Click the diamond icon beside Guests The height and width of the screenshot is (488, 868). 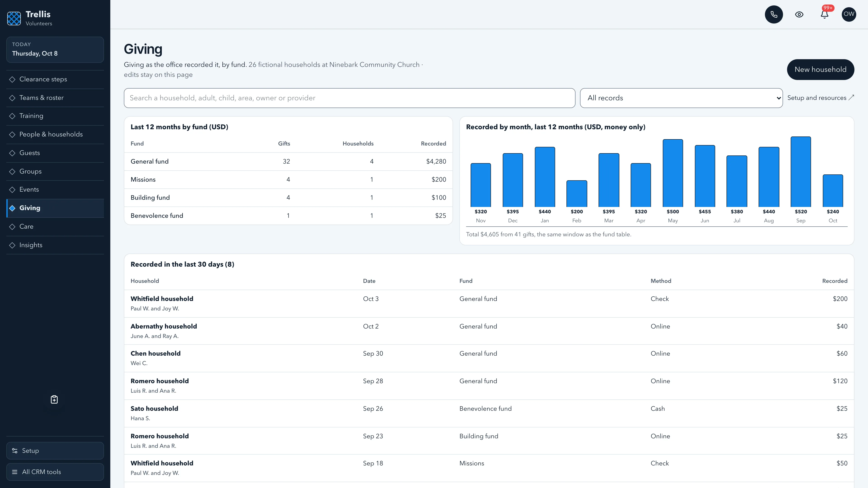[12, 153]
